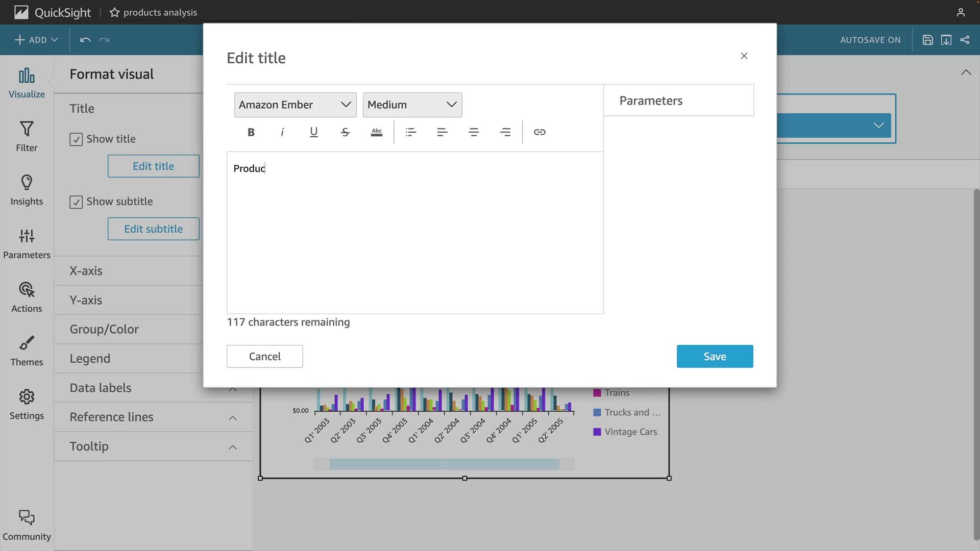Open the text color Abc icon

tap(377, 132)
